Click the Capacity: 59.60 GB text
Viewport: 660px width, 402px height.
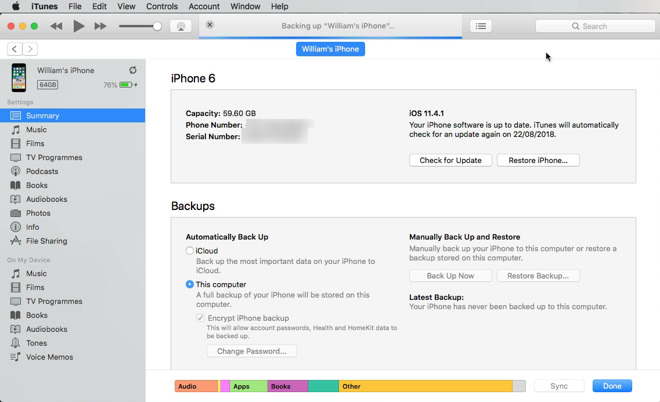221,113
